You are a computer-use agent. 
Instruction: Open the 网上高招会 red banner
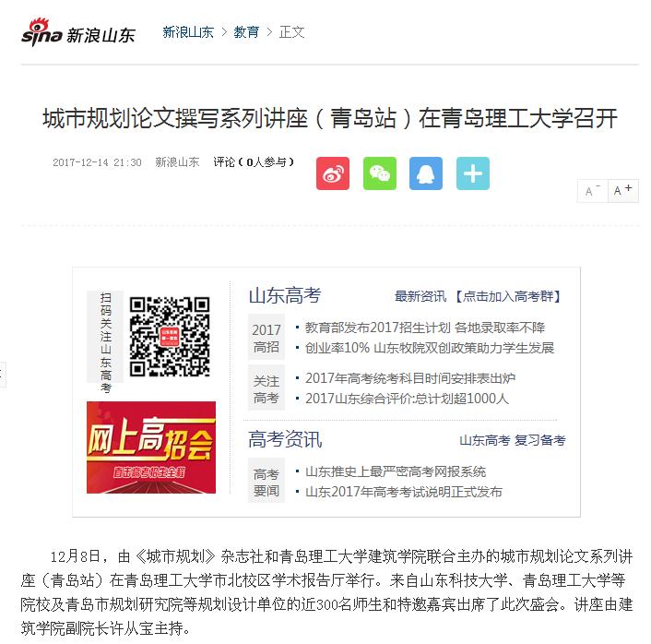(x=151, y=447)
